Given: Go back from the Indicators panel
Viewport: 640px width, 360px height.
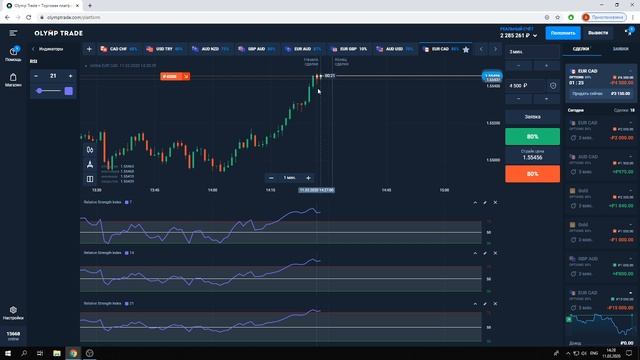Looking at the screenshot, I should coord(33,49).
